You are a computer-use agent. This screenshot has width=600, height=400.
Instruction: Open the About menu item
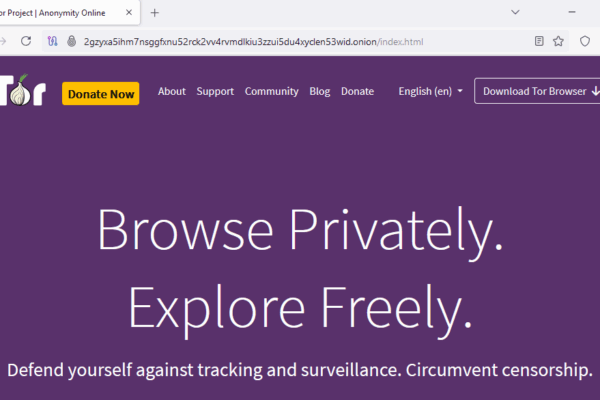click(x=172, y=91)
